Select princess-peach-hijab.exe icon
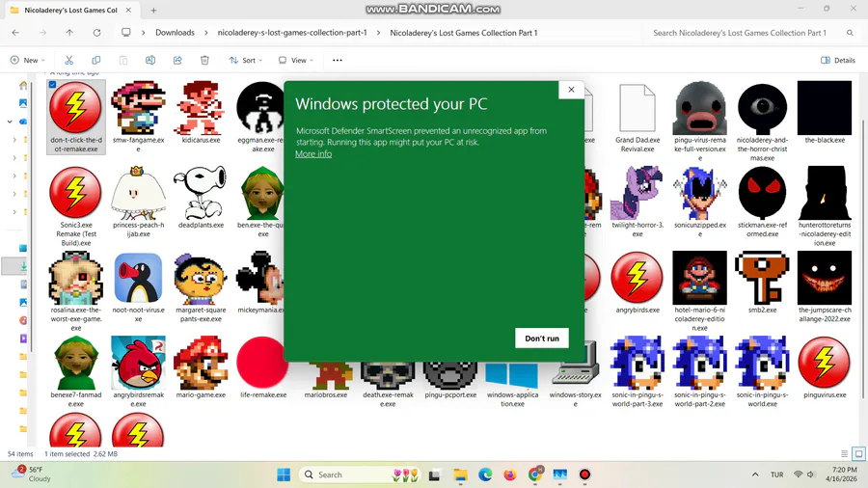 click(138, 193)
